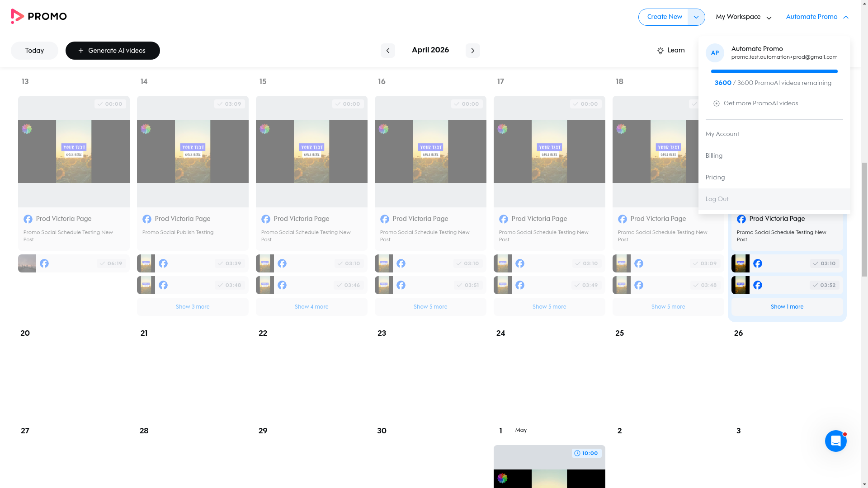This screenshot has width=868, height=488.
Task: Expand the My Workspace dropdown
Action: [x=769, y=17]
